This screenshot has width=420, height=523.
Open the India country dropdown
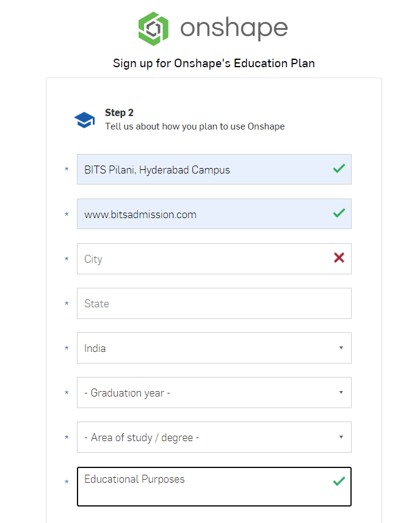pos(214,348)
